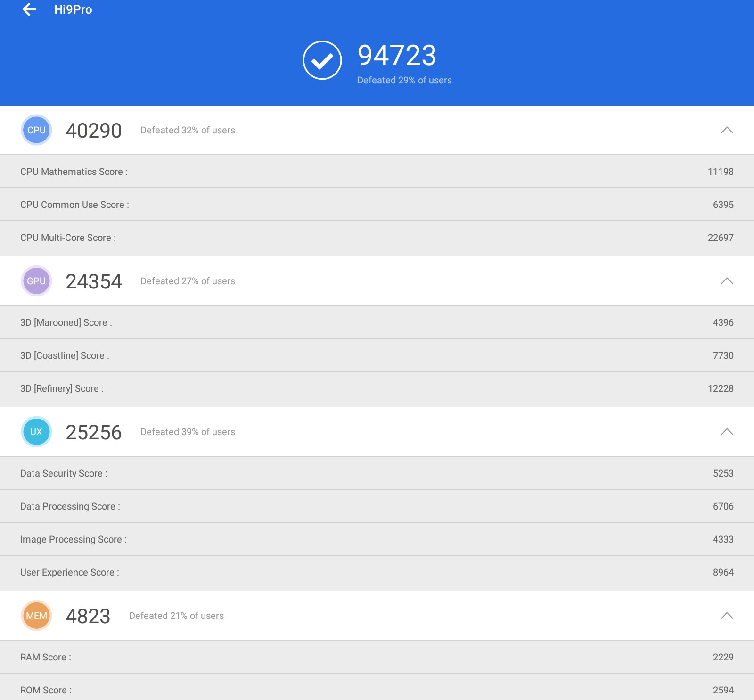The image size is (754, 700).
Task: Click the value 2594
Action: point(723,690)
